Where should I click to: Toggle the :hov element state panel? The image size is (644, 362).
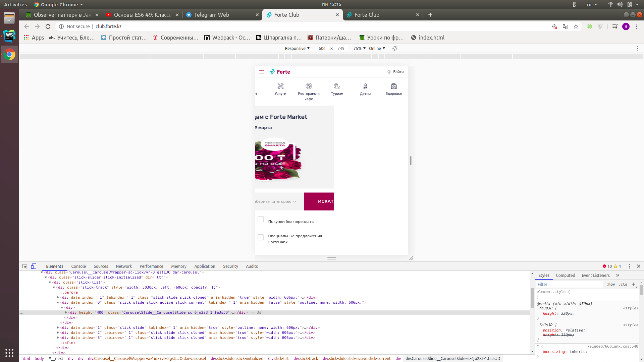point(610,284)
